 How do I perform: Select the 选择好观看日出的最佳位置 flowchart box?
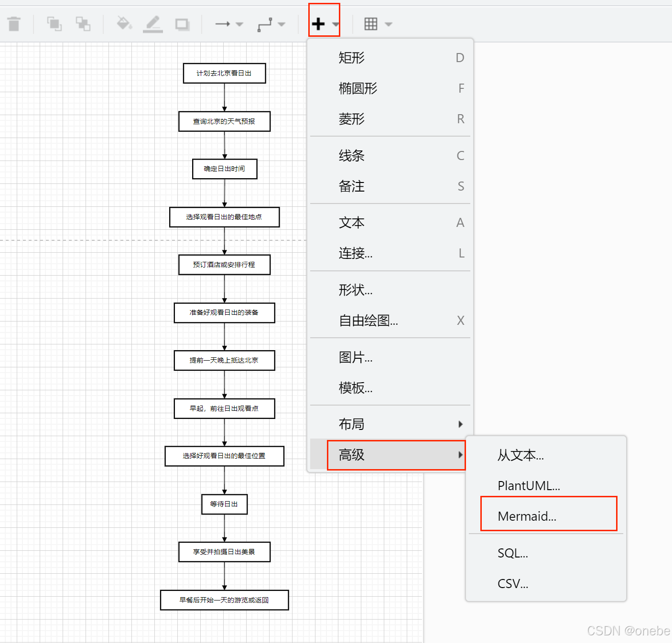225,456
